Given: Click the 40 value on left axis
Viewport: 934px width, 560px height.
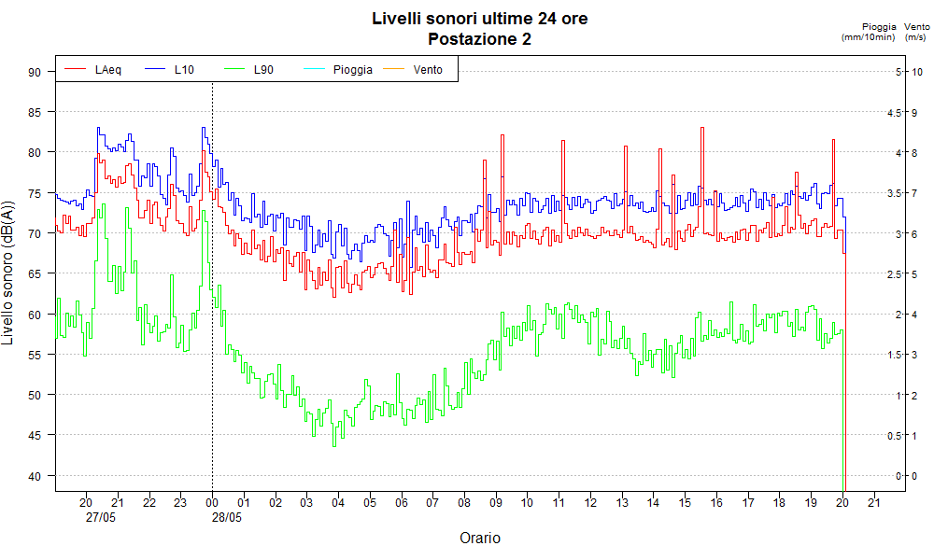Looking at the screenshot, I should coord(35,476).
